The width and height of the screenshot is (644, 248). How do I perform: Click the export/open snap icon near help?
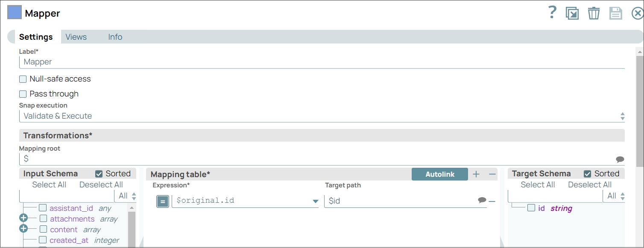[572, 13]
